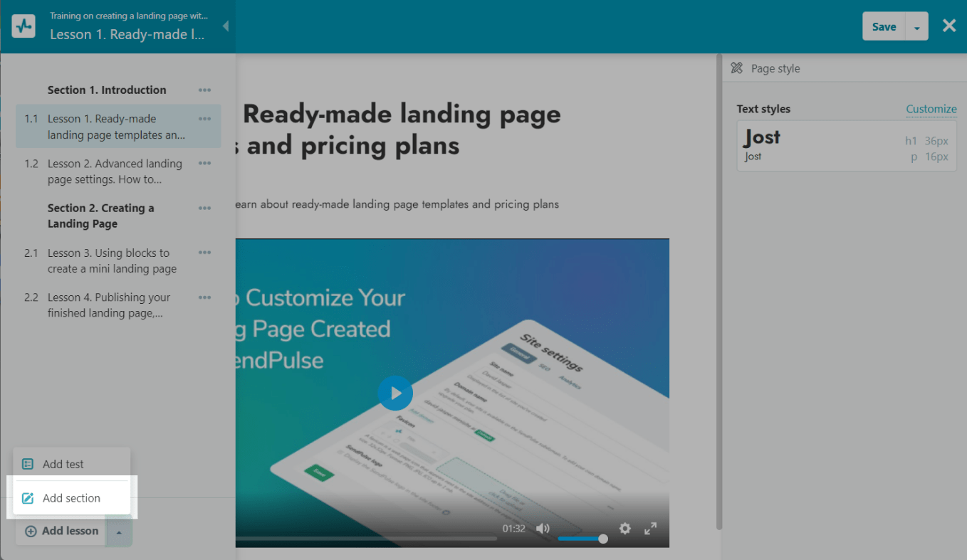This screenshot has width=967, height=560.
Task: Toggle the Add lesson dropdown arrow
Action: pyautogui.click(x=120, y=532)
